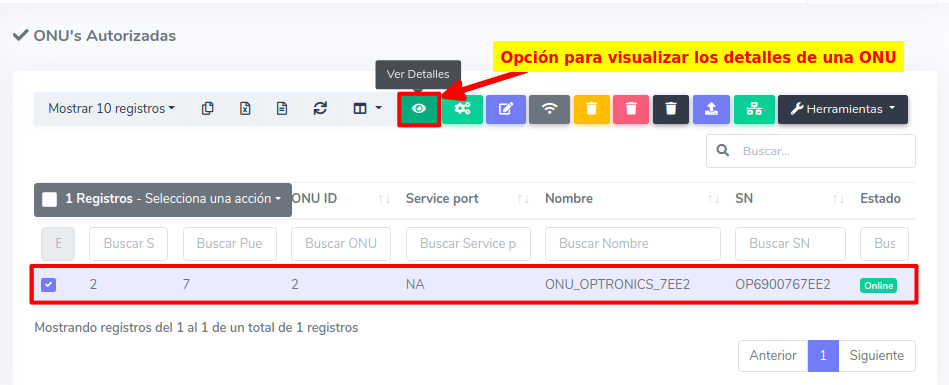Open the Mostrar 10 registros dropdown
This screenshot has height=385, width=949.
click(x=111, y=108)
